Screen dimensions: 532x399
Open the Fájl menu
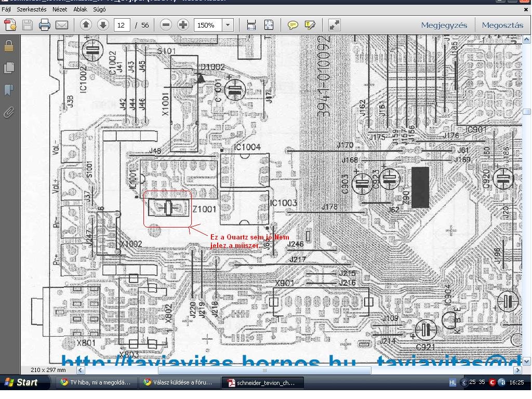[6, 9]
